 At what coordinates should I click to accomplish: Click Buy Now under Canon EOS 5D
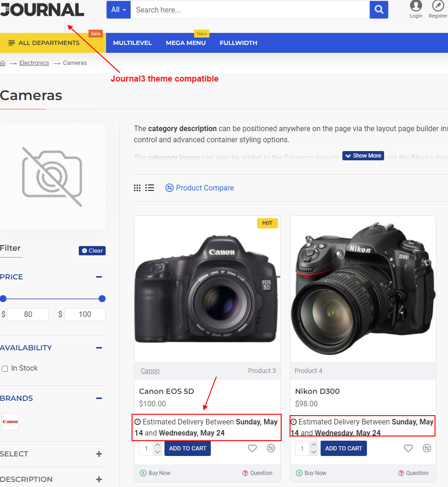pos(155,473)
